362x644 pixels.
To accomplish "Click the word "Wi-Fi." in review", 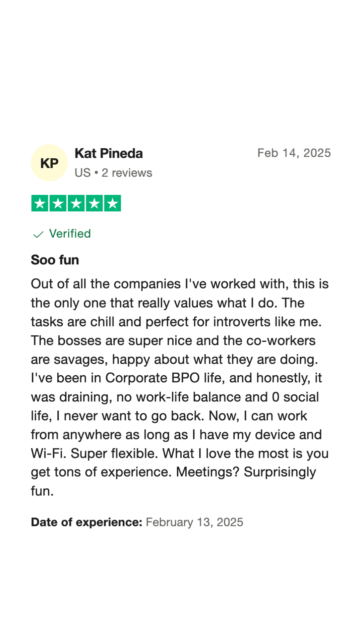I will click(x=49, y=453).
